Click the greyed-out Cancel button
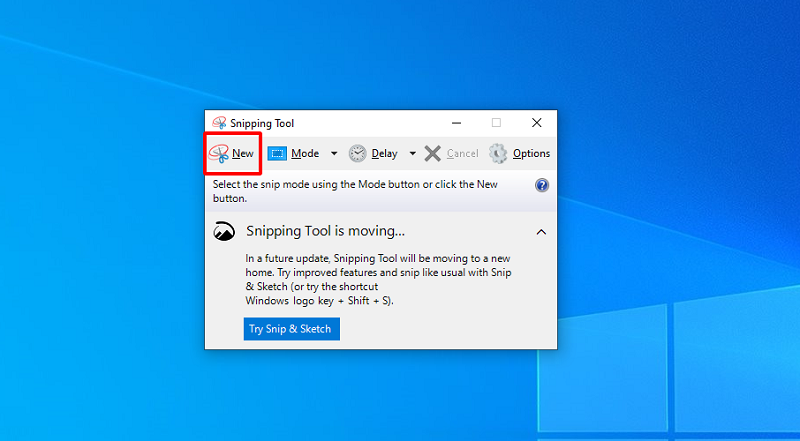This screenshot has height=441, width=800. pyautogui.click(x=452, y=154)
